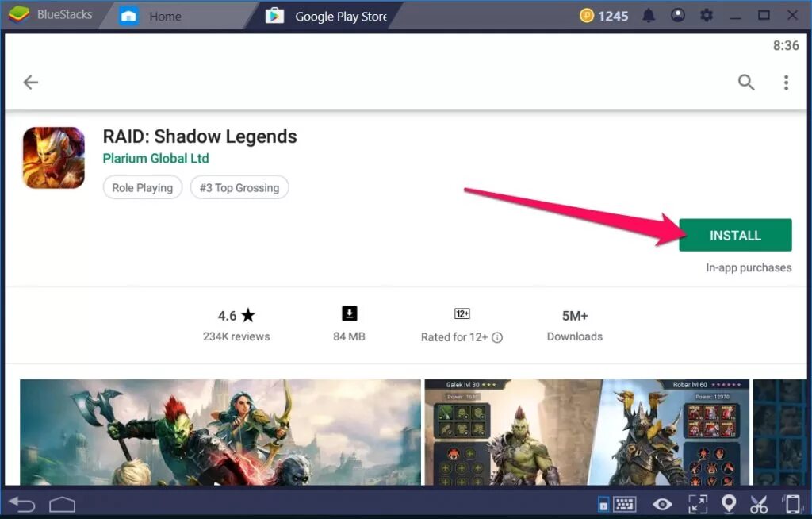Screen dimensions: 812x519
Task: Click the RAID: Shadow Legends title
Action: (200, 136)
